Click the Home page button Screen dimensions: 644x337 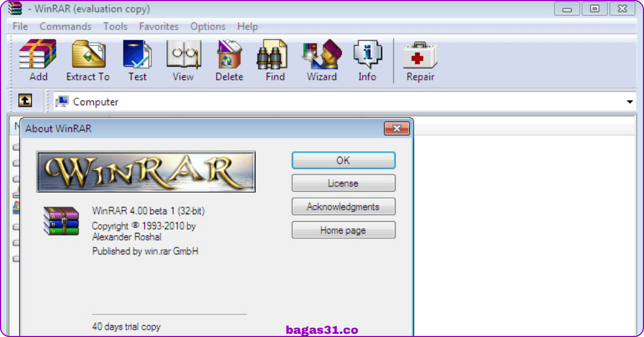343,230
